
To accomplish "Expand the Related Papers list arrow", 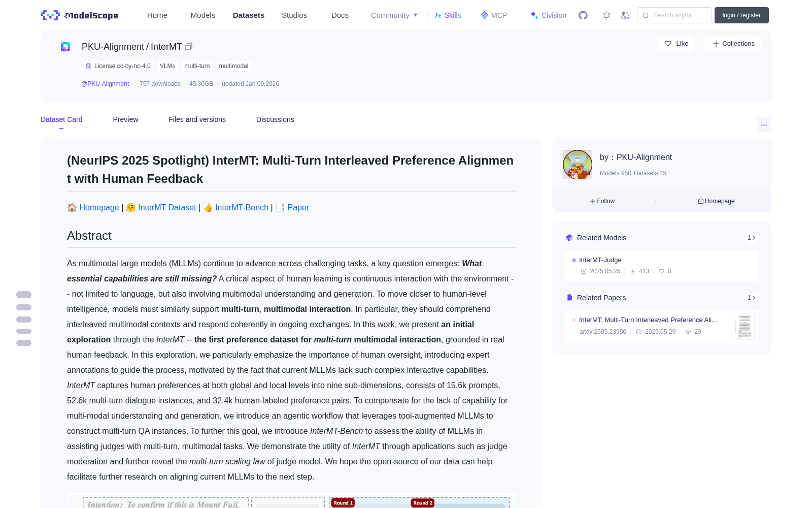I will click(x=752, y=298).
